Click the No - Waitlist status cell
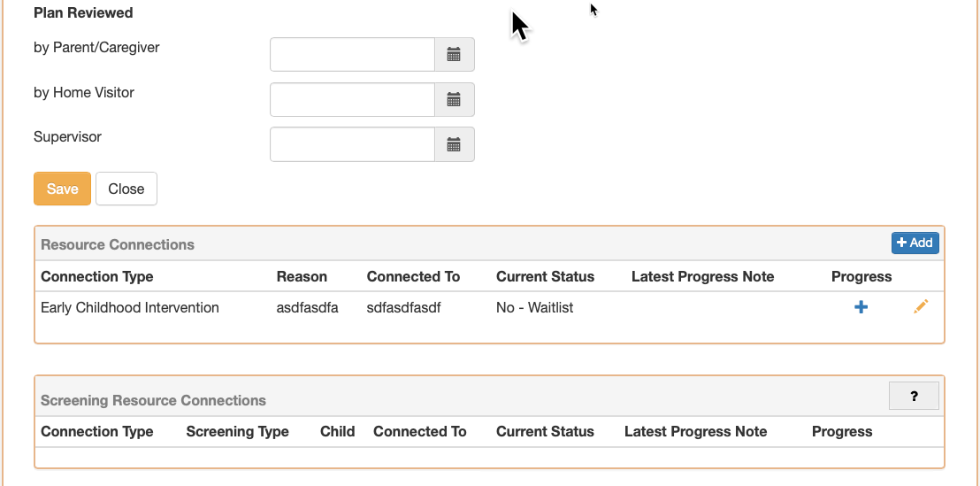The width and height of the screenshot is (980, 486). (x=534, y=308)
